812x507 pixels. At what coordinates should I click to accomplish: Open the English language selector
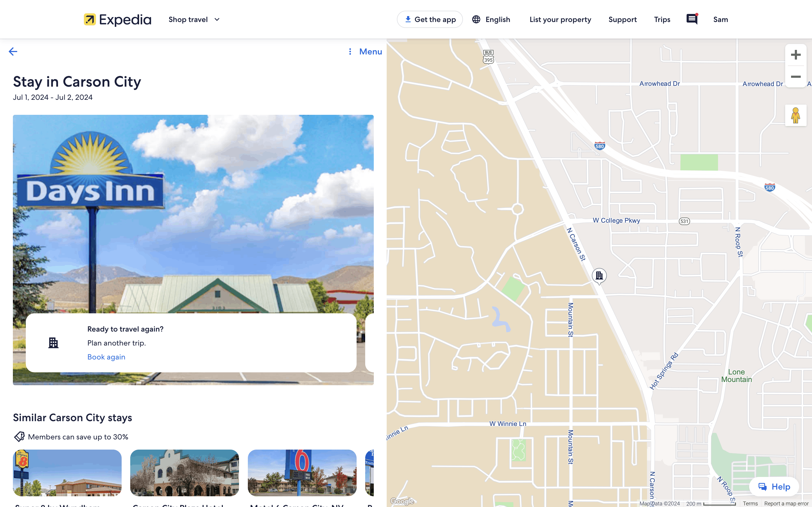tap(491, 19)
